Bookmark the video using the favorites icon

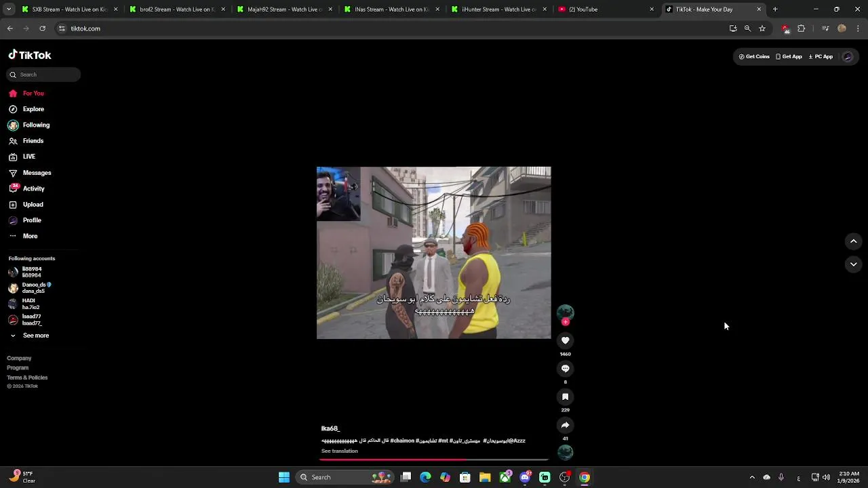(565, 396)
